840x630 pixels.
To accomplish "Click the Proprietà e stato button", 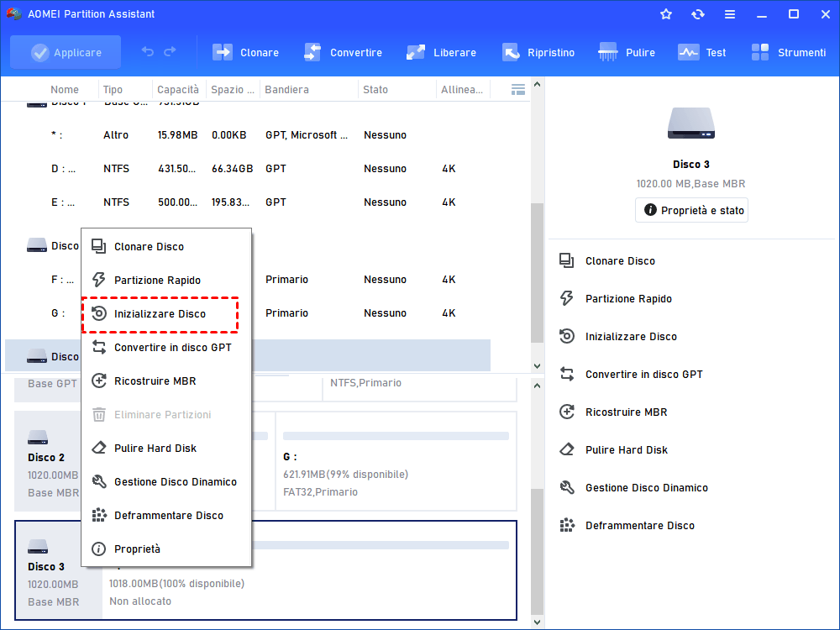I will pyautogui.click(x=691, y=210).
